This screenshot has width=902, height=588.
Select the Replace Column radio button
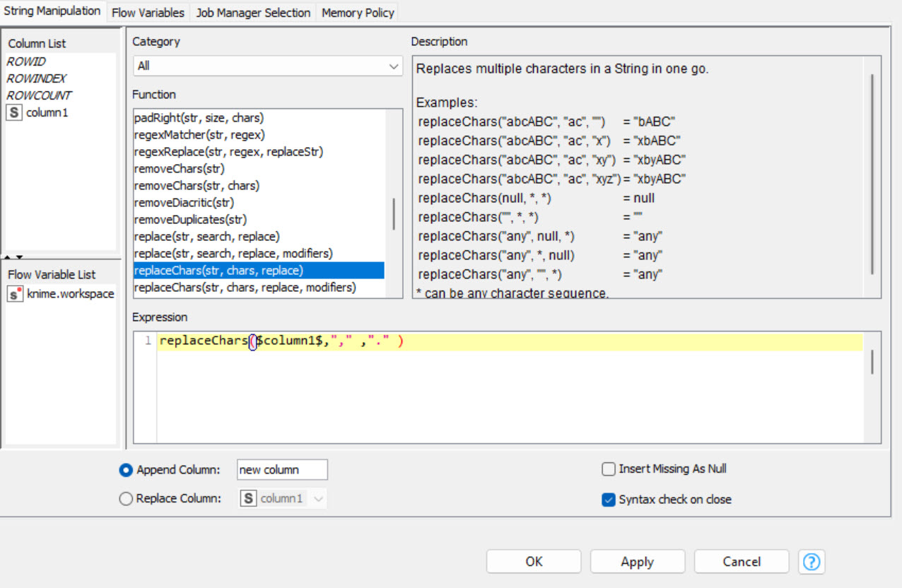[x=126, y=498]
